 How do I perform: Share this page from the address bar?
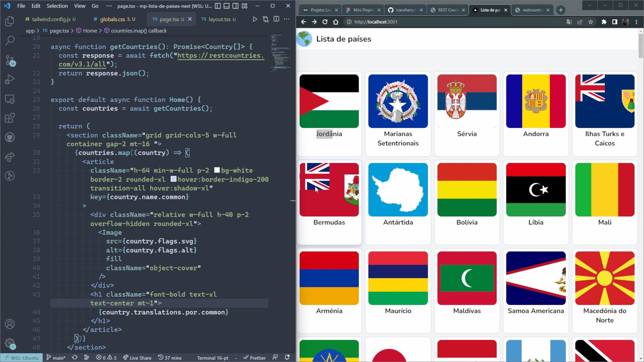tap(580, 22)
